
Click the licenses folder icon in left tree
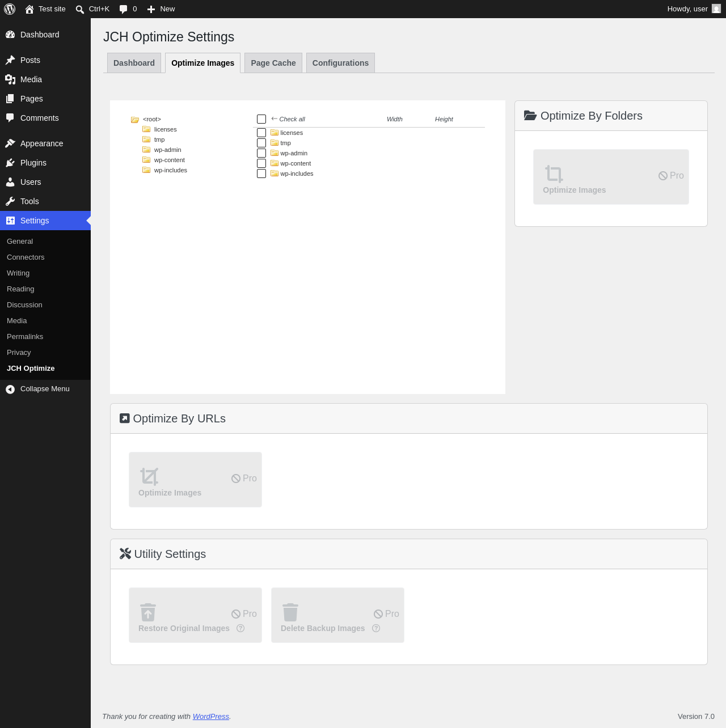click(146, 129)
